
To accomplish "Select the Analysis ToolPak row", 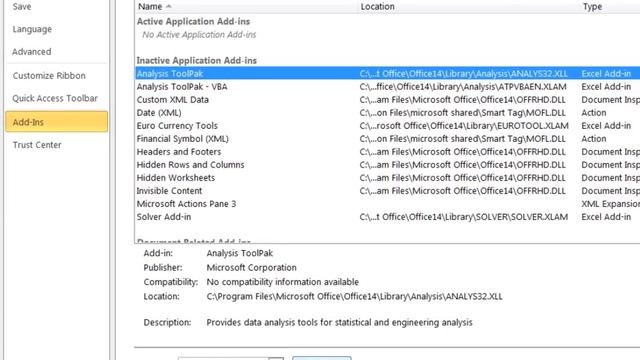I will click(x=387, y=73).
